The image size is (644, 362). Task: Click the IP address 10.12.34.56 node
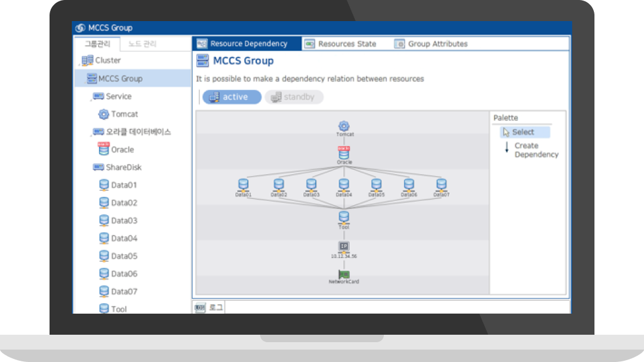pos(344,246)
